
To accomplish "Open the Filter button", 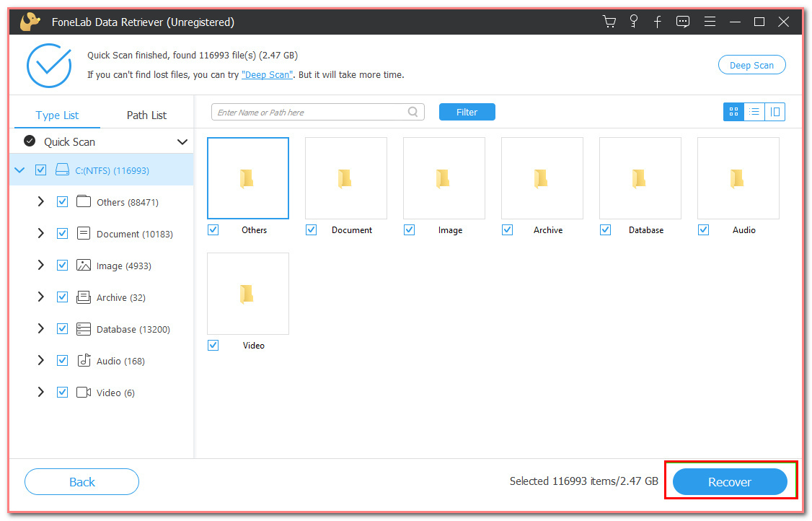I will coord(467,112).
